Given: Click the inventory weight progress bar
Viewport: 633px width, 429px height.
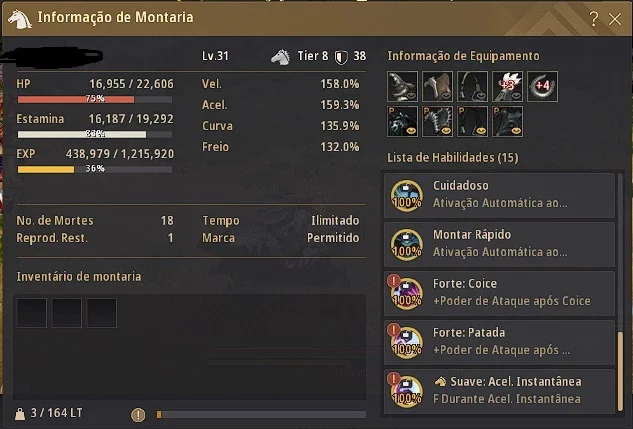Looking at the screenshot, I should tap(261, 414).
